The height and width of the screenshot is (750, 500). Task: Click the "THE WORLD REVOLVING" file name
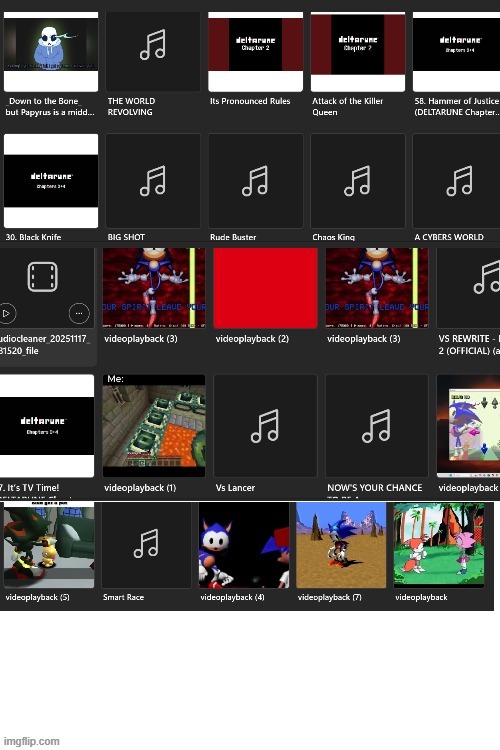[x=131, y=107]
